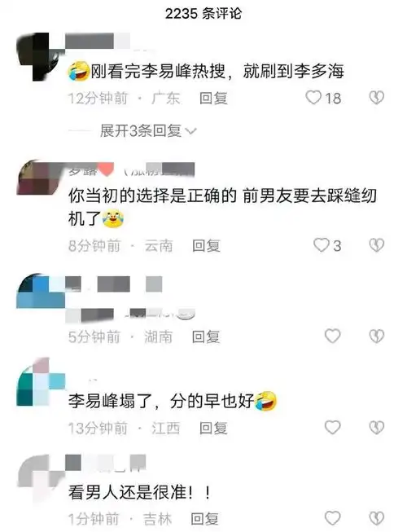Screen dimensions: 407x532
Task: Reply to the Jiangxi comment (回复)
Action: click(213, 429)
